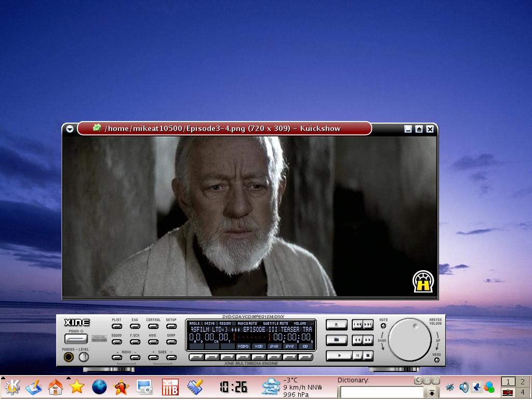
Task: Launch the screenshot camera panel icon
Action: tap(144, 387)
